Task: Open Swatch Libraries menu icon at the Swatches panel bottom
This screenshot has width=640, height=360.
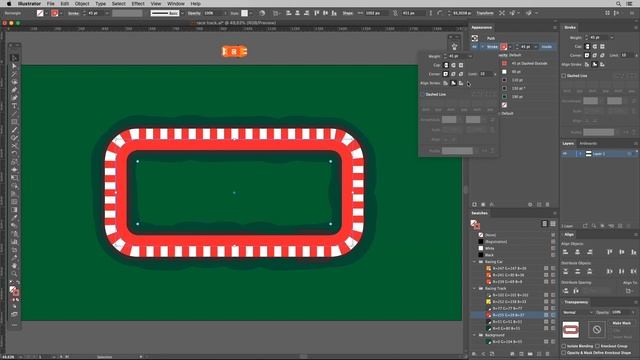Action: click(x=474, y=354)
